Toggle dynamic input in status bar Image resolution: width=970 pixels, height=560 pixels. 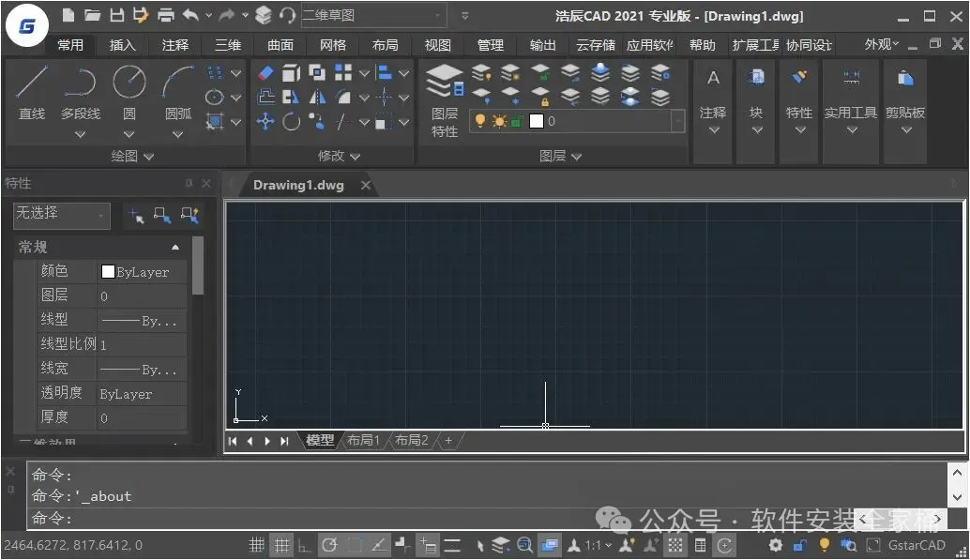[428, 545]
